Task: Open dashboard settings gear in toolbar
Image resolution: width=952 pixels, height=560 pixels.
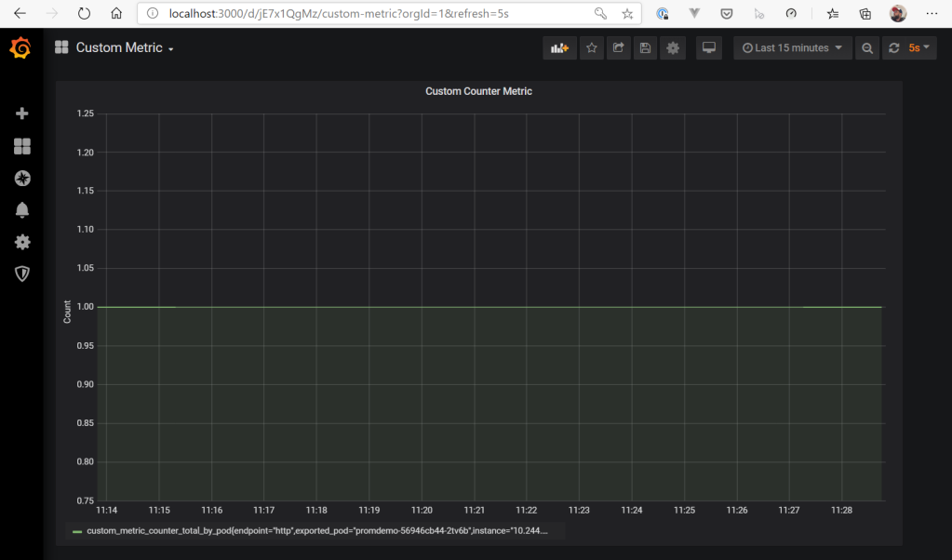Action: (x=673, y=48)
